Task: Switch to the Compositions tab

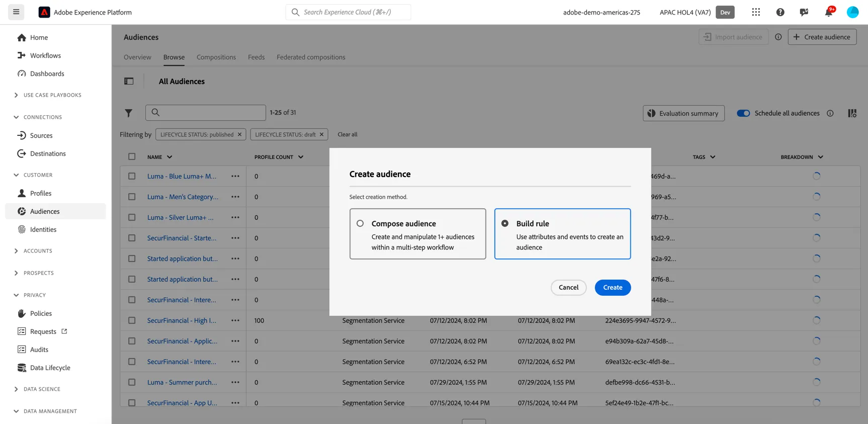Action: (216, 57)
